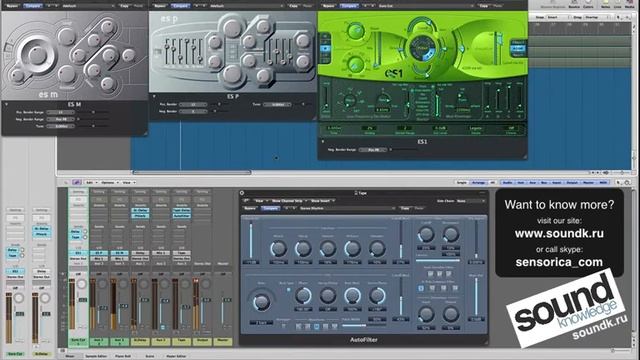Open the AutoFilter preset name dropdown
The width and height of the screenshot is (640, 360).
(x=347, y=208)
